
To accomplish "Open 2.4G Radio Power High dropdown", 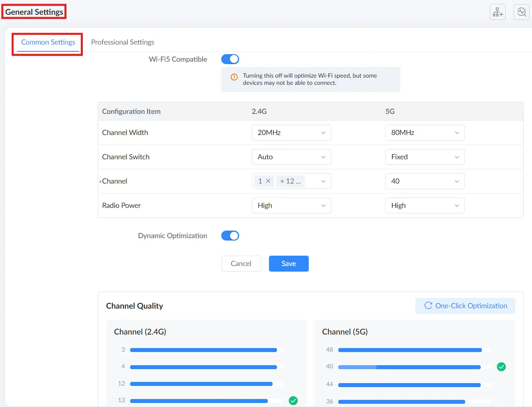I will (x=292, y=205).
